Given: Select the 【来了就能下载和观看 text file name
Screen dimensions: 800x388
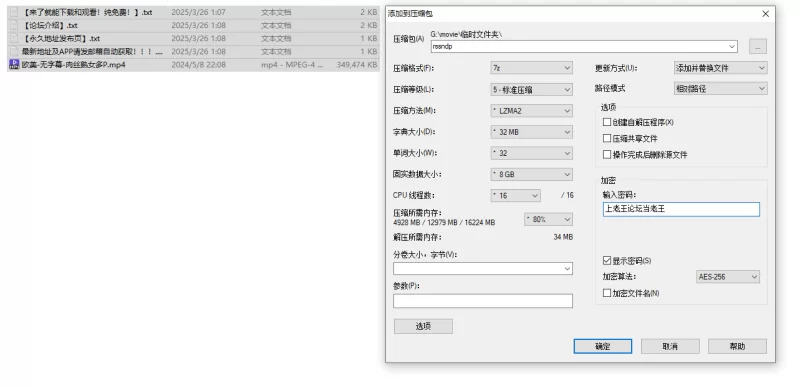Looking at the screenshot, I should [x=87, y=12].
